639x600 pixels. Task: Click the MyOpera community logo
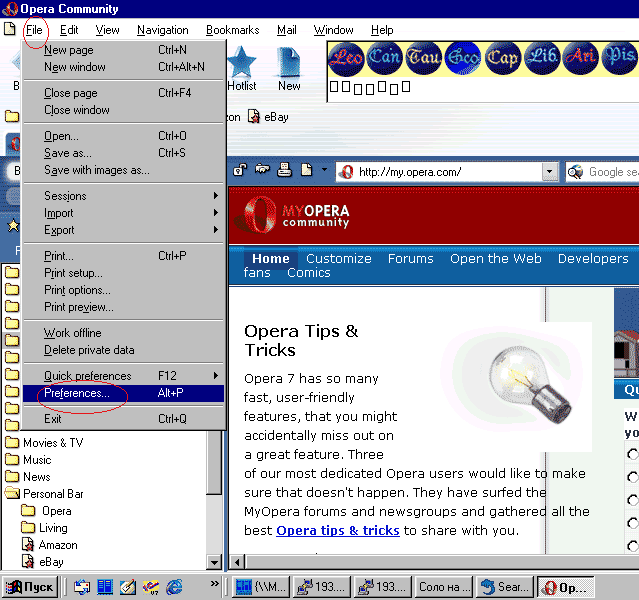click(x=293, y=216)
